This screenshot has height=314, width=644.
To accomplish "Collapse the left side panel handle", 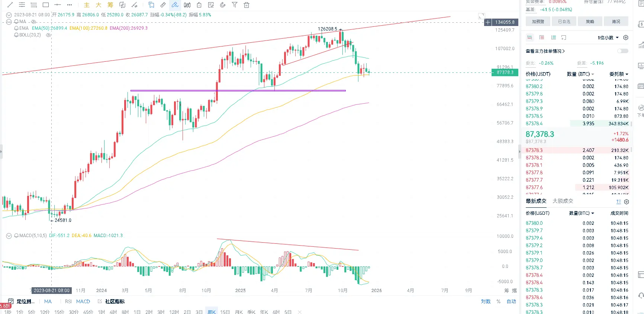I will [x=1, y=152].
